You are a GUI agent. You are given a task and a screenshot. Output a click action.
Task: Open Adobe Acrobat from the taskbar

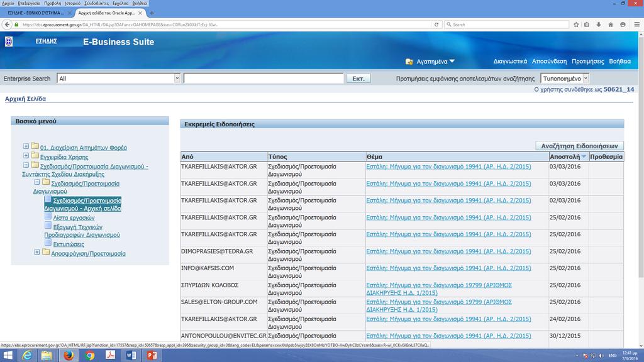(110, 356)
